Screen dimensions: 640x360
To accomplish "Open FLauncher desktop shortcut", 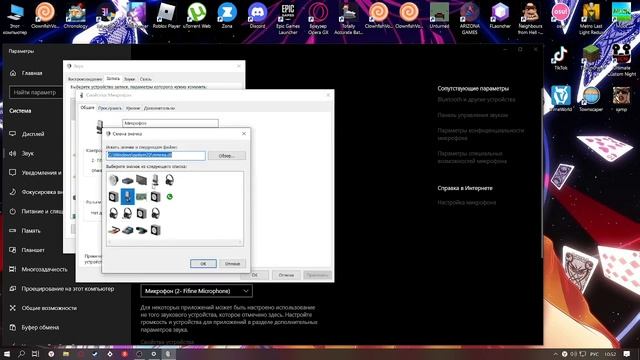I will pos(500,16).
